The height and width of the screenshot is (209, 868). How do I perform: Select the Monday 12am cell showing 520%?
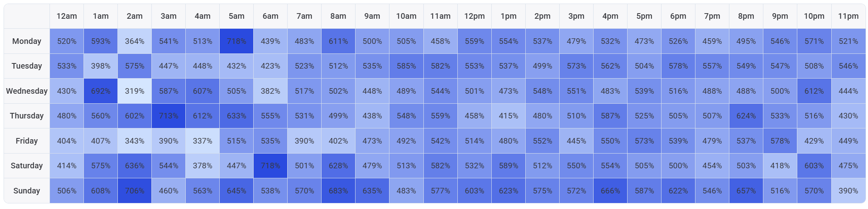click(x=67, y=41)
